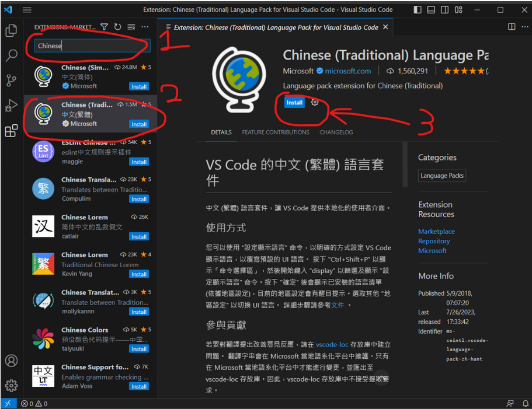Open manage gear next to Install button
This screenshot has height=409, width=532.
[315, 102]
